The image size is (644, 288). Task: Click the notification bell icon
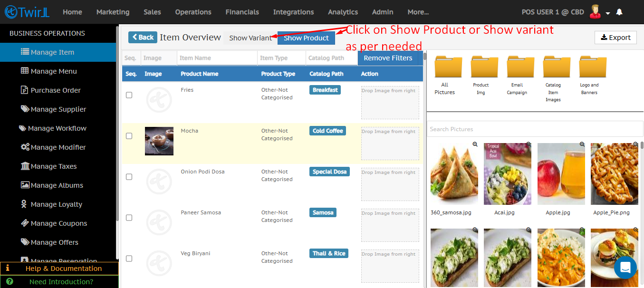coord(619,12)
